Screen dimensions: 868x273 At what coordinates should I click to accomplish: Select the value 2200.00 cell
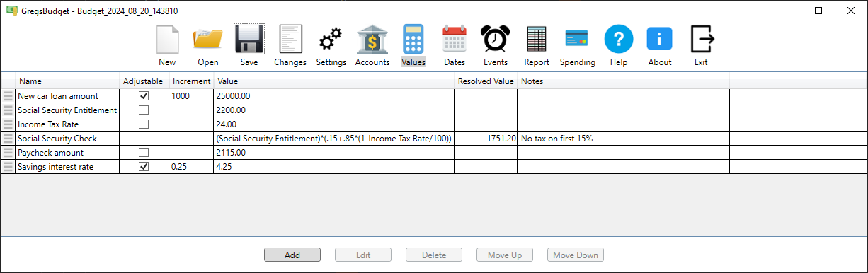pyautogui.click(x=333, y=110)
